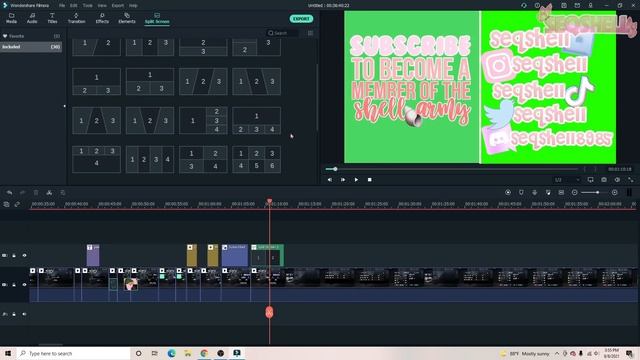
Task: Open the Media tab
Action: (11, 18)
